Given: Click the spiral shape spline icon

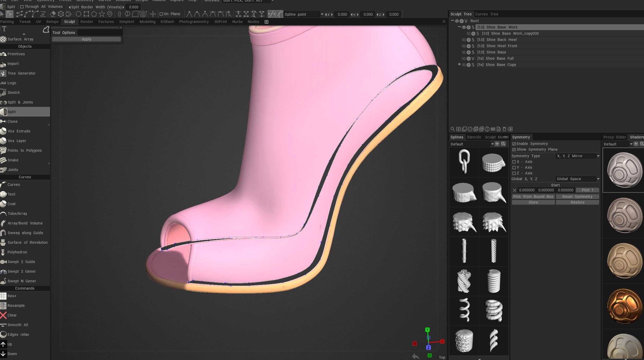Looking at the screenshot, I should coord(109,14).
